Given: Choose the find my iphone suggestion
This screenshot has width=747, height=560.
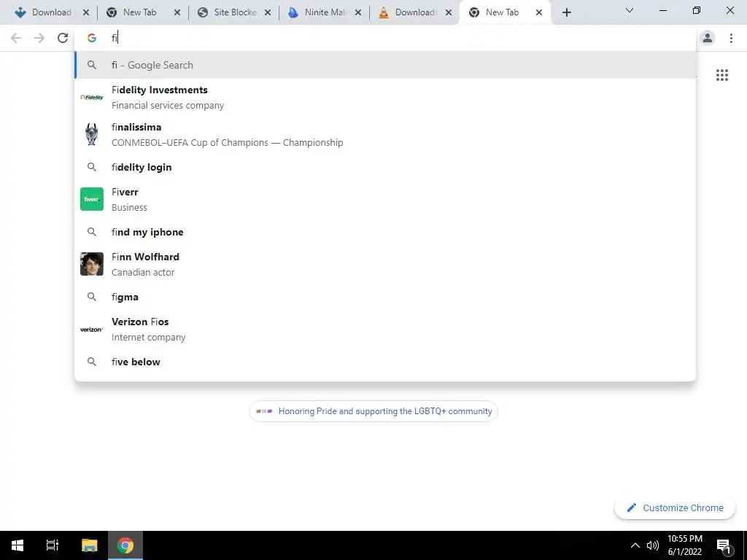Looking at the screenshot, I should (x=385, y=232).
